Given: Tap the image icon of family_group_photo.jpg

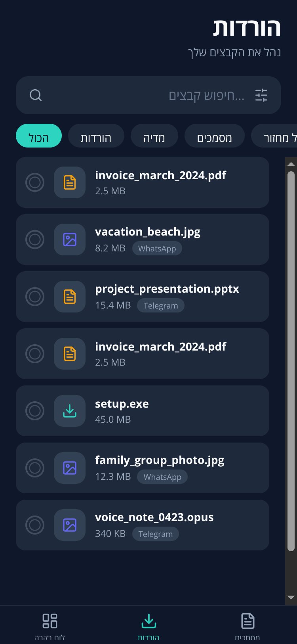Looking at the screenshot, I should click(70, 468).
